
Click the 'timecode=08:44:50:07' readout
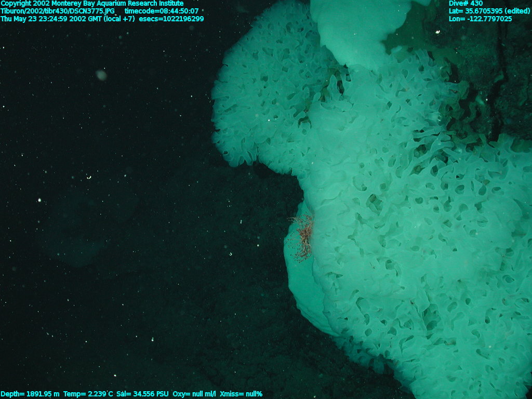(162, 11)
